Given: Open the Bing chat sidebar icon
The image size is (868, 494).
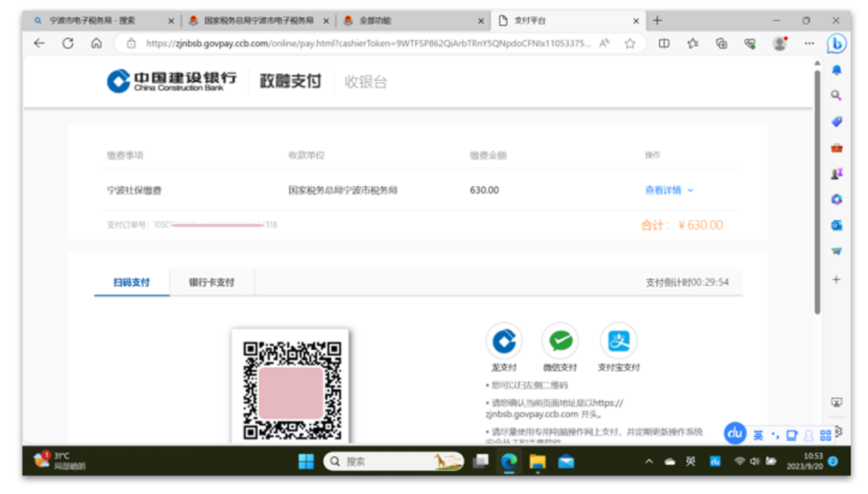Looking at the screenshot, I should pyautogui.click(x=837, y=43).
